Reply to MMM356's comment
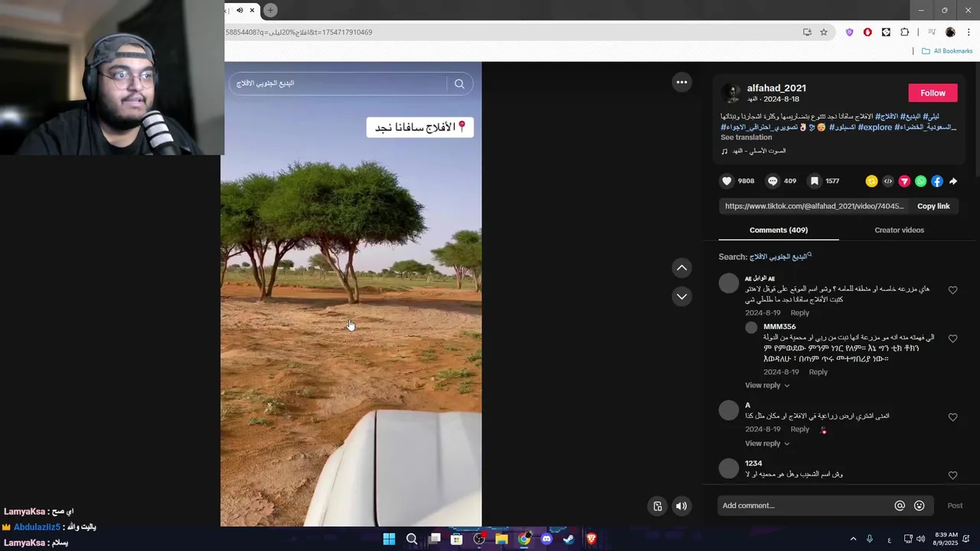The height and width of the screenshot is (551, 980). click(818, 372)
